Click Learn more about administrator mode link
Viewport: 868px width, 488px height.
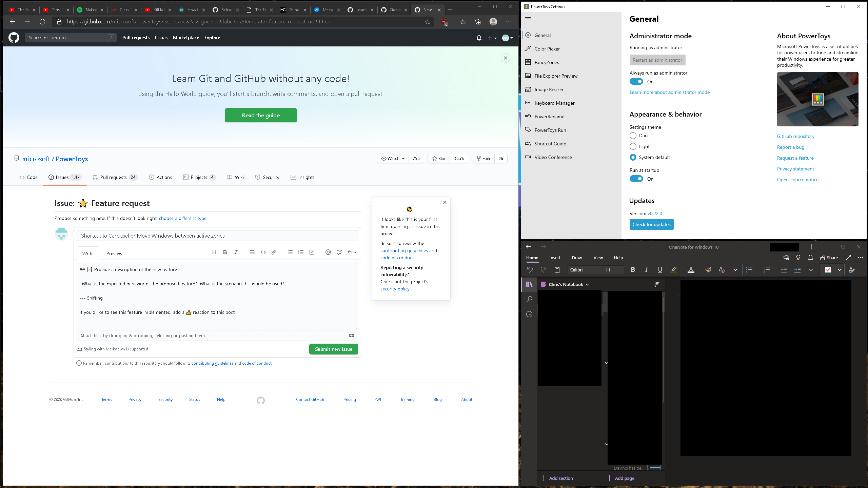(669, 92)
